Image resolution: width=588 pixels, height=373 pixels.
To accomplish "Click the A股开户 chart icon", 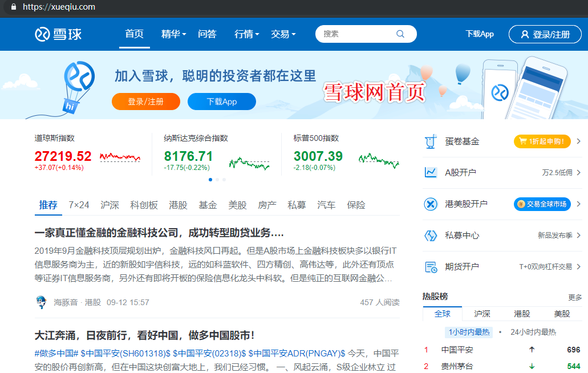I will 431,172.
